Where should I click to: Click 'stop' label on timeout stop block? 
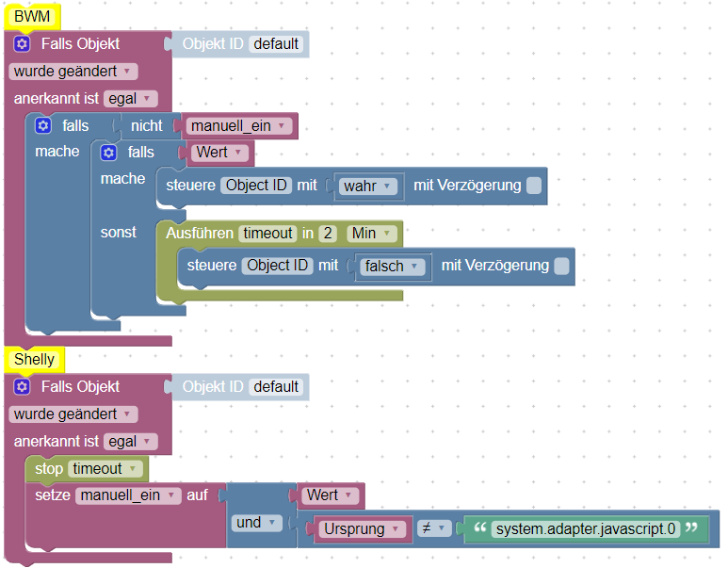tap(49, 468)
